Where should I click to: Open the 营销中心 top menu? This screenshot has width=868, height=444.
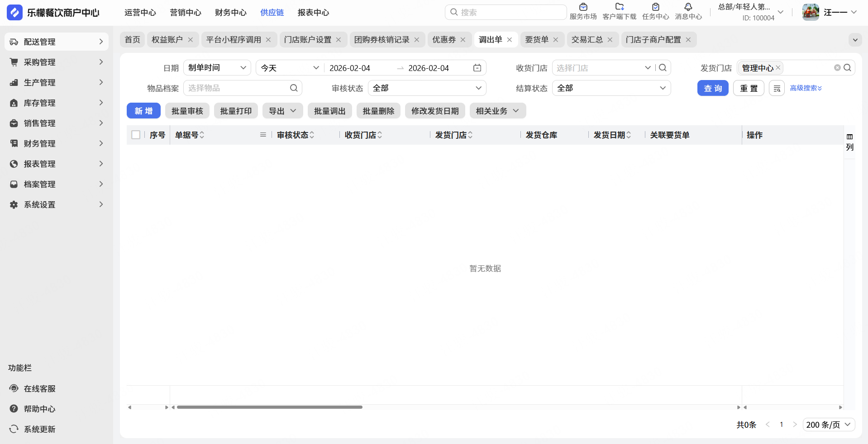(186, 13)
